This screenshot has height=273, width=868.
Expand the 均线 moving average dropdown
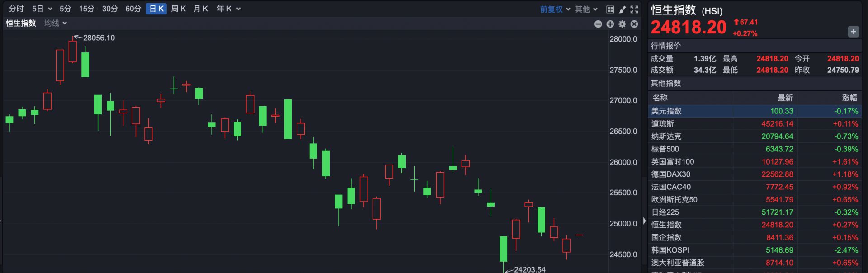tap(55, 23)
